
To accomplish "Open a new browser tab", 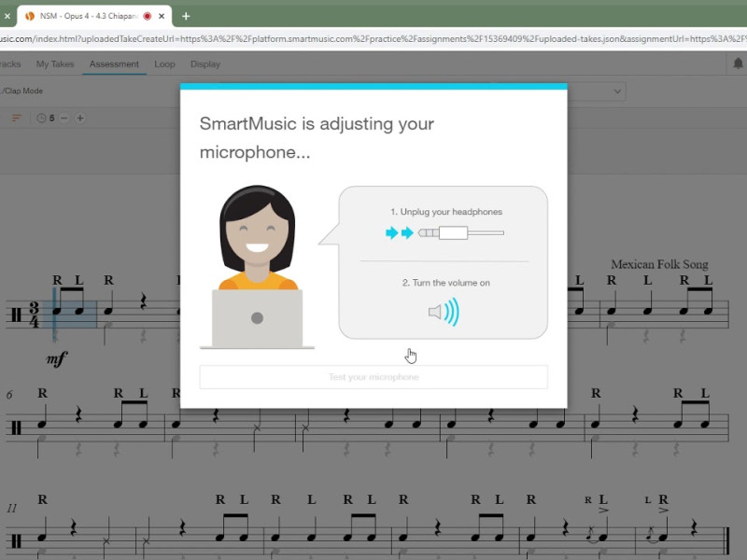I will 186,16.
